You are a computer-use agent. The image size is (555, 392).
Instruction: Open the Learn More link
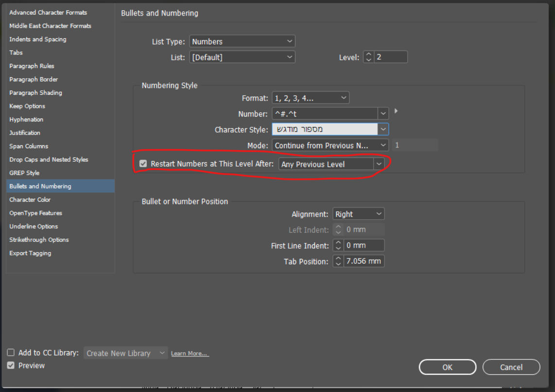190,354
